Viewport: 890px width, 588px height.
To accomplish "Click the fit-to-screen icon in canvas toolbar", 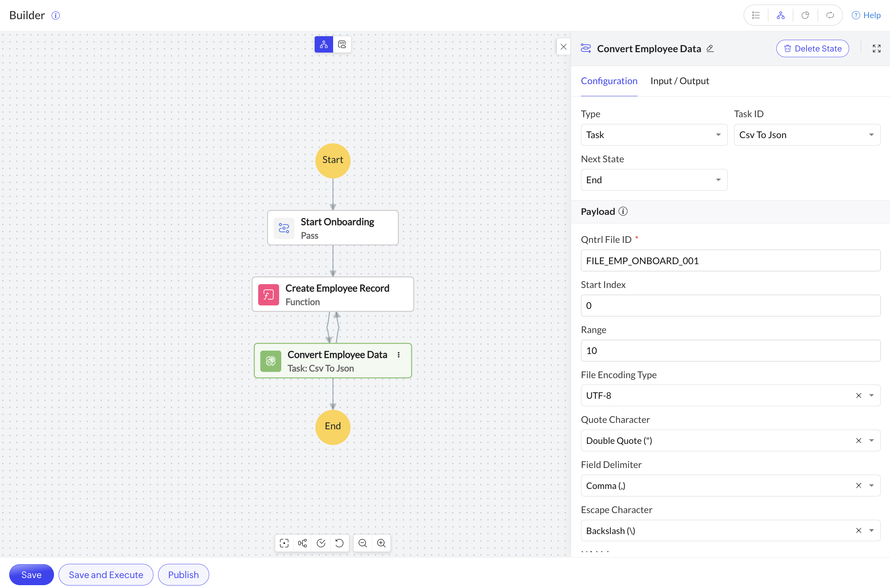I will coord(284,543).
